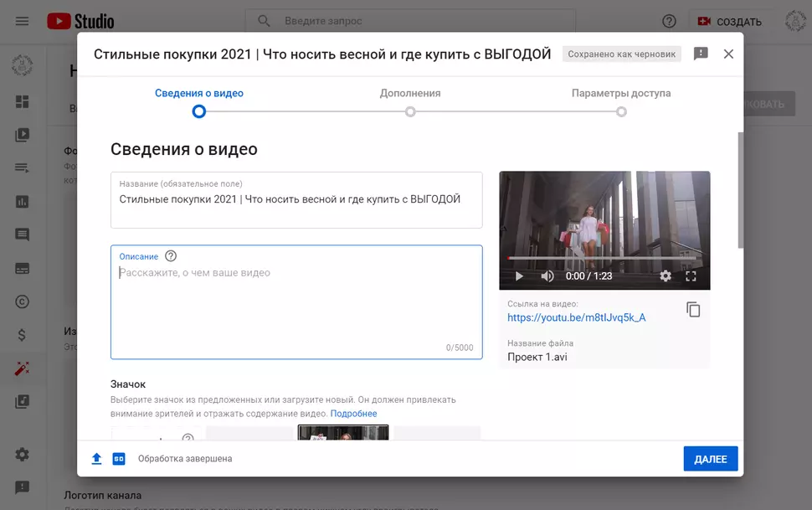
Task: Play the video preview
Action: pyautogui.click(x=519, y=276)
